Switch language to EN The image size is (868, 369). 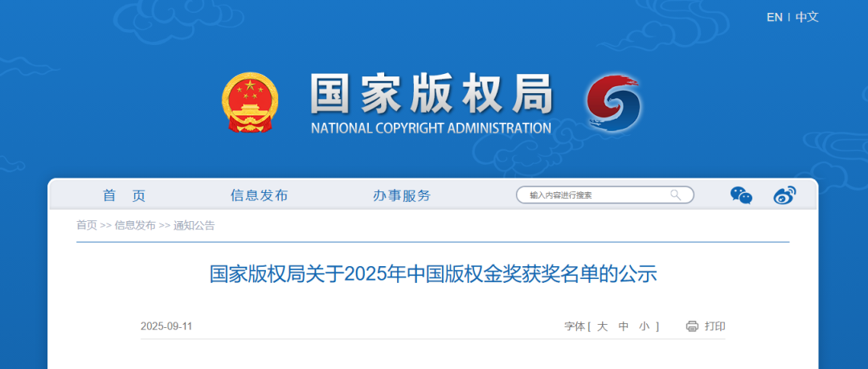(x=775, y=17)
